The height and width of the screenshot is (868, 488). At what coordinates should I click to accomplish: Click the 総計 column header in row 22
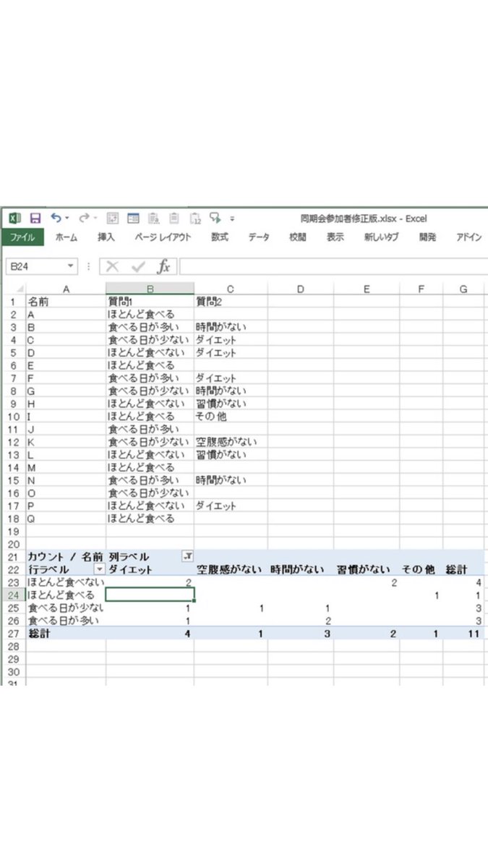click(x=463, y=569)
